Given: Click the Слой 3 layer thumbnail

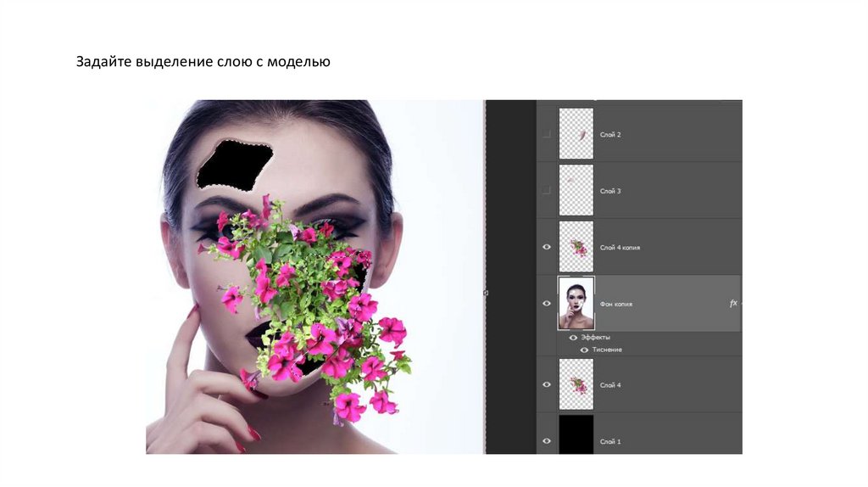Looking at the screenshot, I should [576, 191].
